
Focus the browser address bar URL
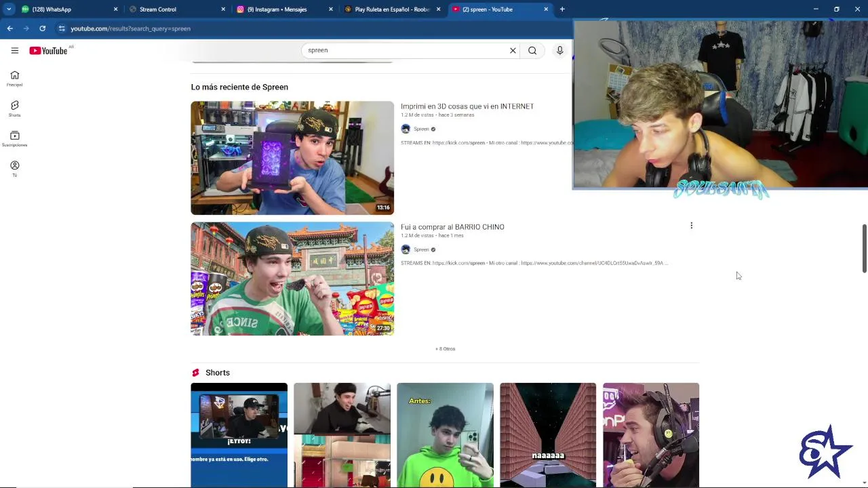130,28
